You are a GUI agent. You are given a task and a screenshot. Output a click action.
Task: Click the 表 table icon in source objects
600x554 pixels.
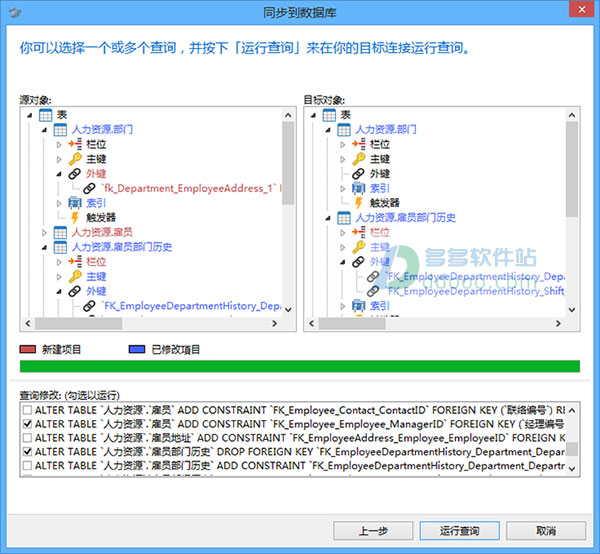(x=46, y=115)
